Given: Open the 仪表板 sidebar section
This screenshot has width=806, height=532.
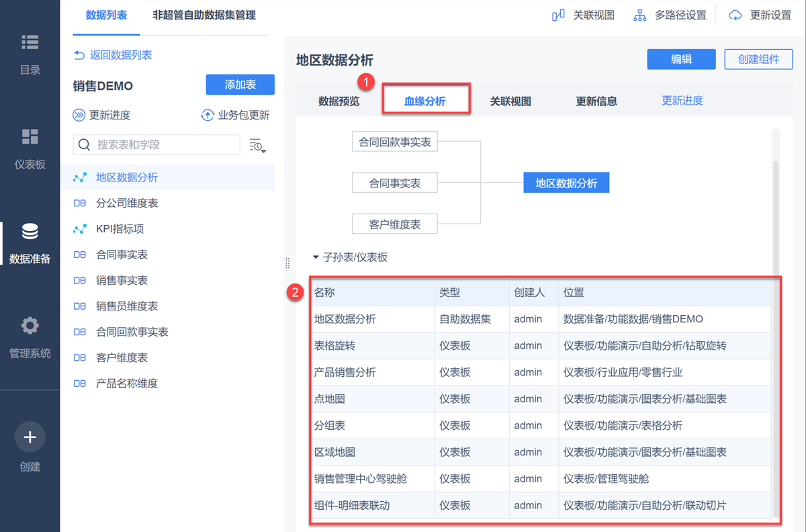Looking at the screenshot, I should [x=30, y=148].
